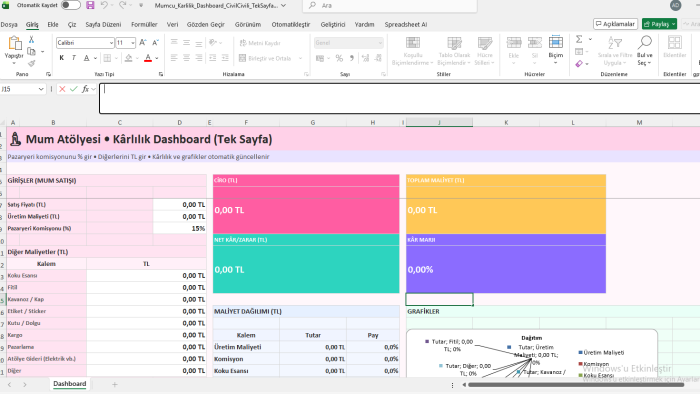Click the Font Color red A icon

pyautogui.click(x=148, y=58)
